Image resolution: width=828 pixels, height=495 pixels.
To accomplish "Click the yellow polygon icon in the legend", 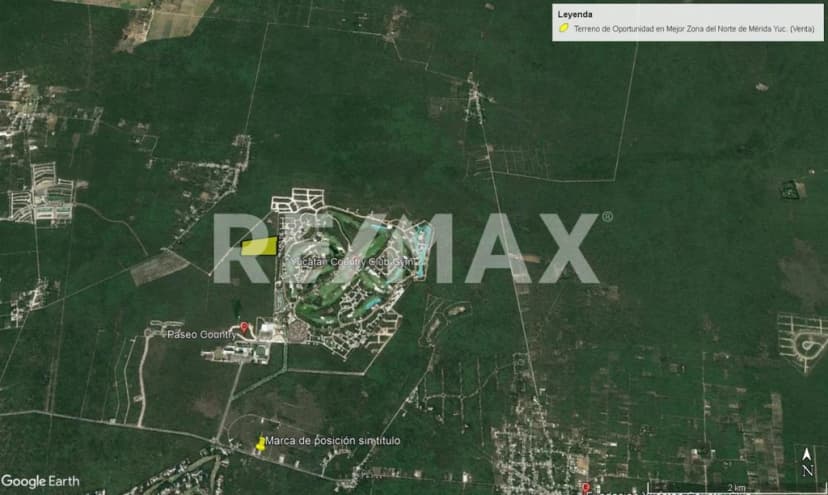I will (x=564, y=29).
